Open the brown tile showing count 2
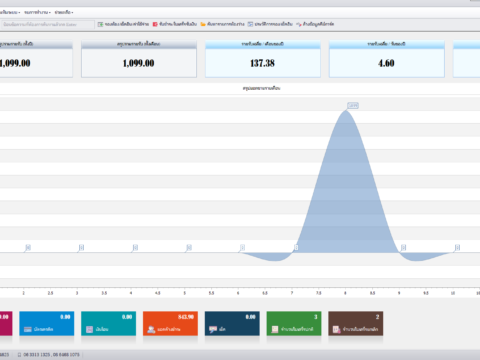The width and height of the screenshot is (480, 360). [356, 323]
